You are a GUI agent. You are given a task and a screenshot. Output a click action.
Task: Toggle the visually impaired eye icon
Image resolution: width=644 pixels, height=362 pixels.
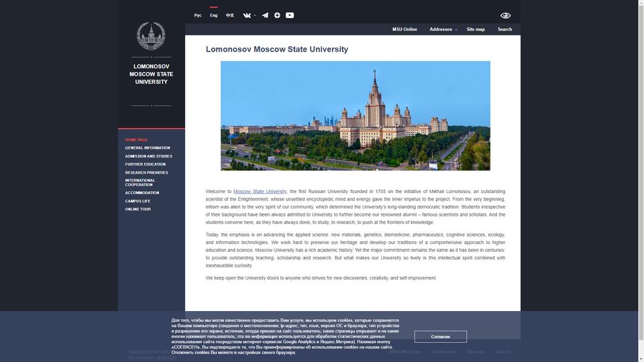pos(505,15)
